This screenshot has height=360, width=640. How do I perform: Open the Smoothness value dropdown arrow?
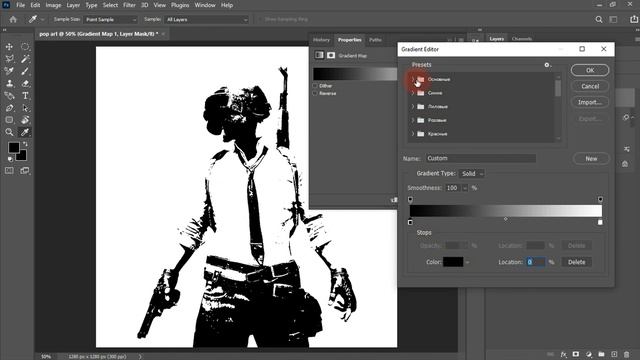(x=465, y=188)
